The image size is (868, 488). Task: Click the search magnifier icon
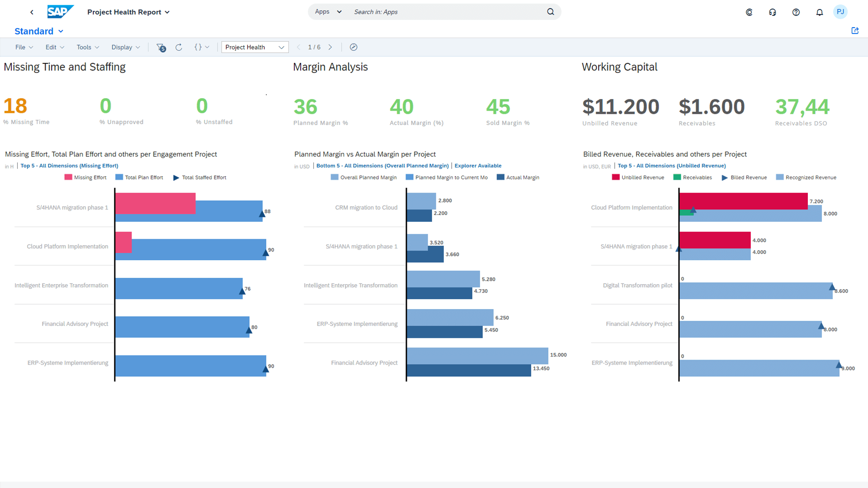(x=549, y=11)
